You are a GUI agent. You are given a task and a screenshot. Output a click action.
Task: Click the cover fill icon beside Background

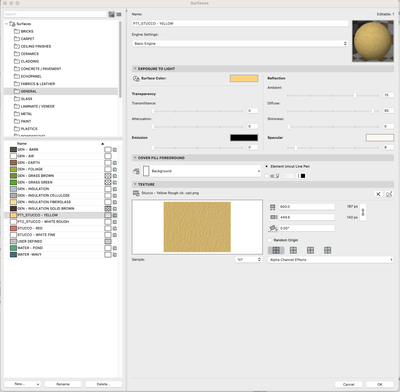click(x=136, y=171)
